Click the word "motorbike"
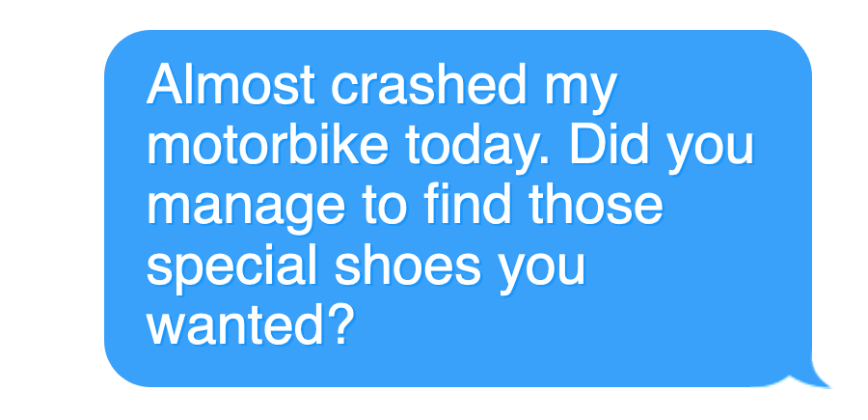Screen dimensions: 868x420 pos(267,144)
